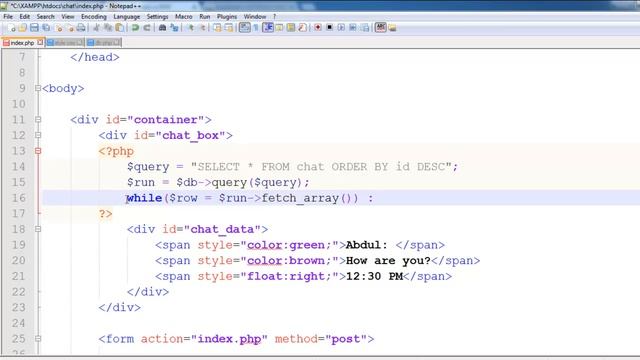Switch to the index.php tab
The height and width of the screenshot is (360, 640).
coord(22,42)
